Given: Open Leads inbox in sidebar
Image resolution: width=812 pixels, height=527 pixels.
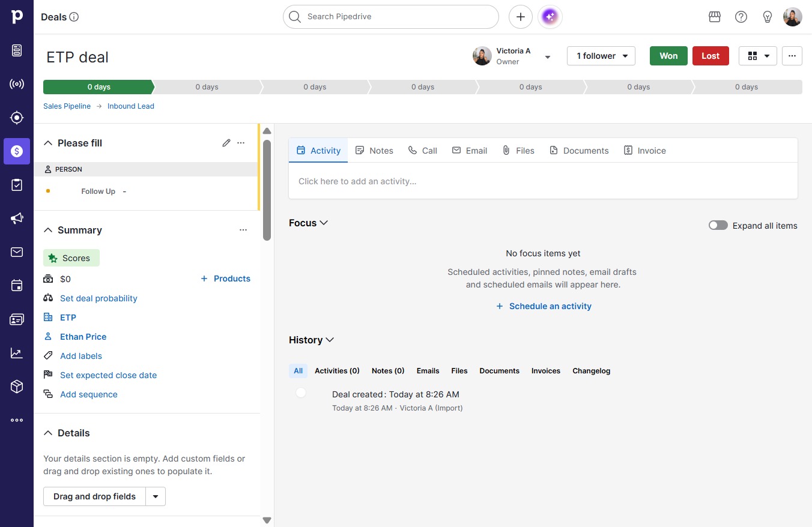Looking at the screenshot, I should point(17,50).
